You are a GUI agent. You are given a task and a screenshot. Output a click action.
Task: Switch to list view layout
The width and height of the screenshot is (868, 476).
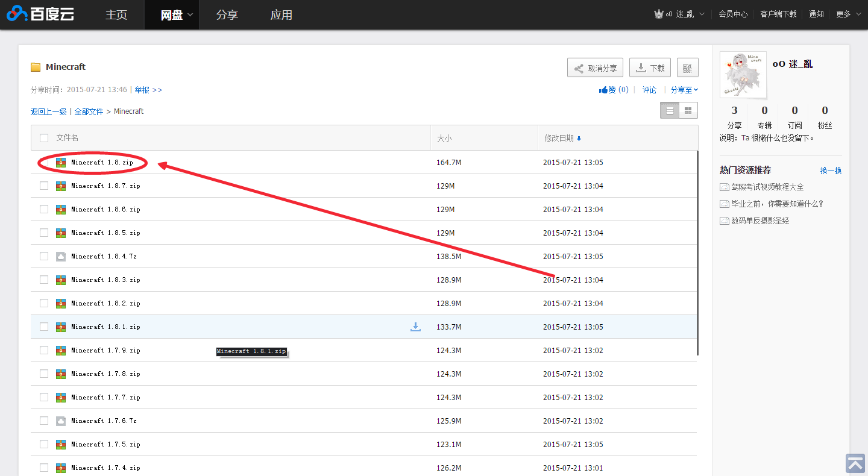[x=670, y=111]
